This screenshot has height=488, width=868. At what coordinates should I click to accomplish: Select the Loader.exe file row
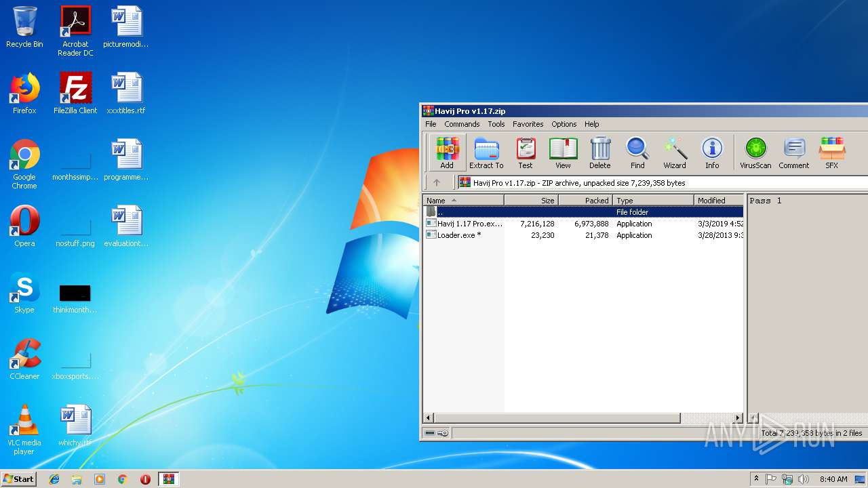pyautogui.click(x=583, y=235)
